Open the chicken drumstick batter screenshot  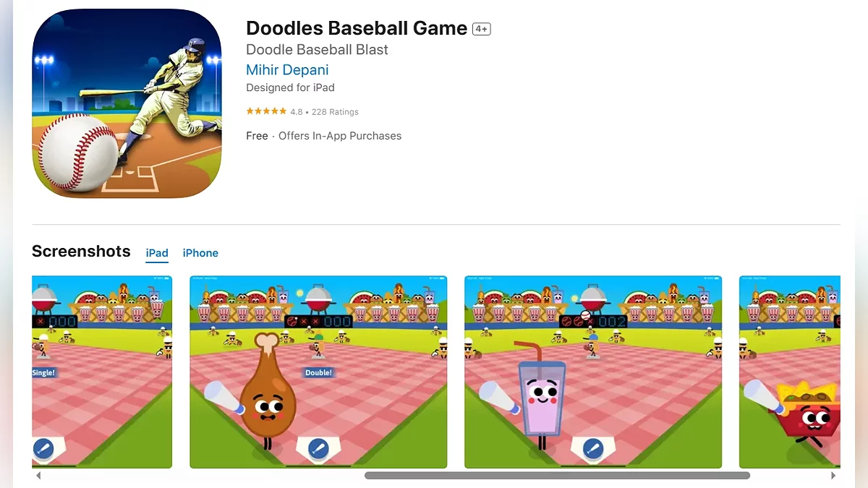coord(318,372)
